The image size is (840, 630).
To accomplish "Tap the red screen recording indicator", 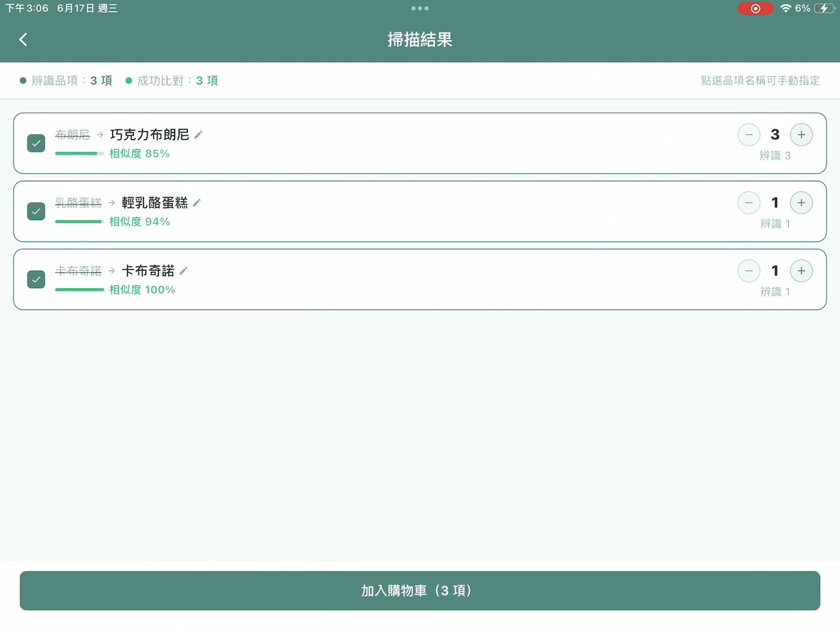I will 756,8.
